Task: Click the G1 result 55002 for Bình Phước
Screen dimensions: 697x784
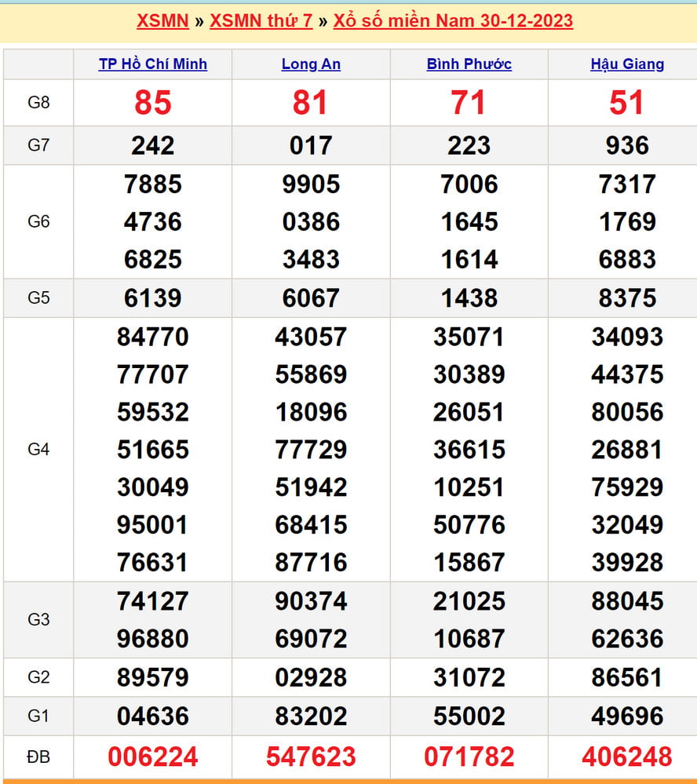Action: [x=469, y=717]
